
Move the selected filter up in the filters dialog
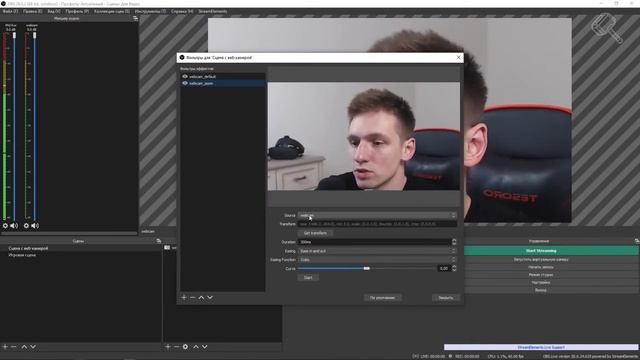click(201, 298)
